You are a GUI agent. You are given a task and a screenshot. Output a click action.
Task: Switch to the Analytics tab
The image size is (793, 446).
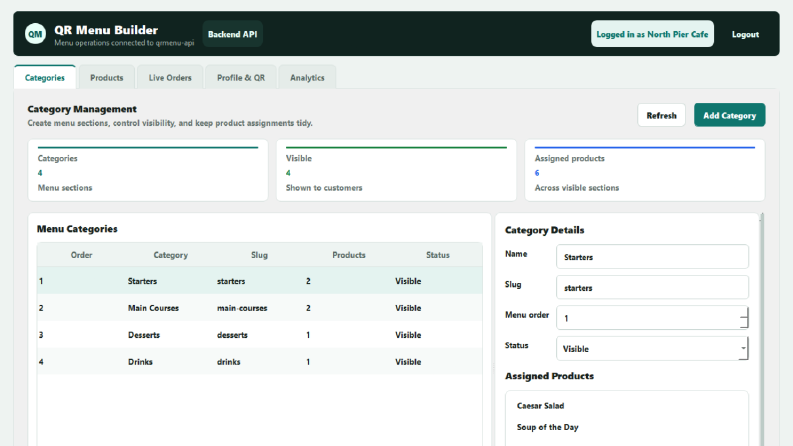click(x=307, y=77)
